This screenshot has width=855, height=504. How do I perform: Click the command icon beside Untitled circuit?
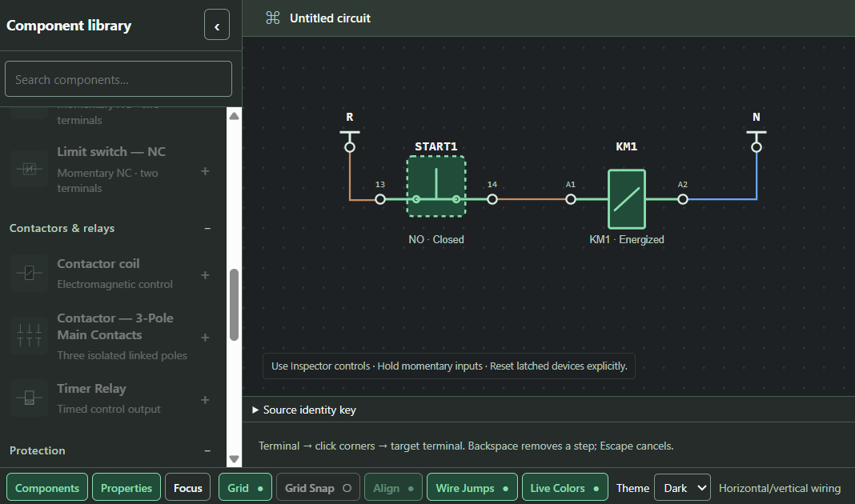click(273, 18)
